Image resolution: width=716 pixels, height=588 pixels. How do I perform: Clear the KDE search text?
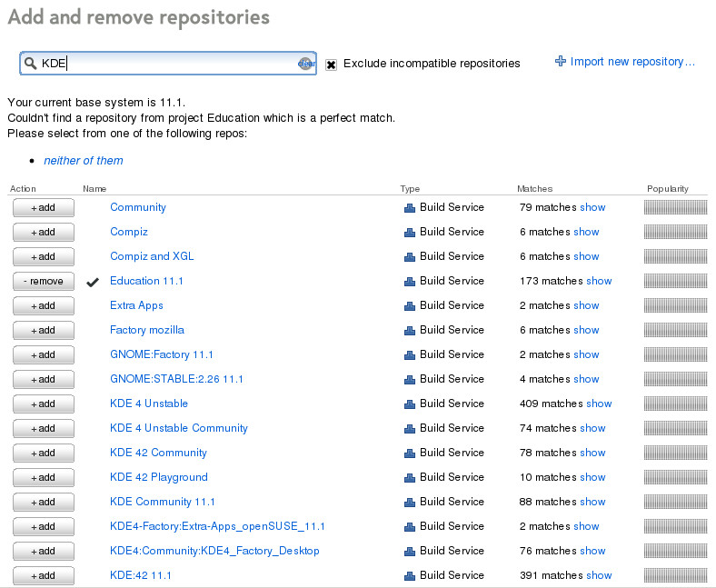tap(306, 64)
